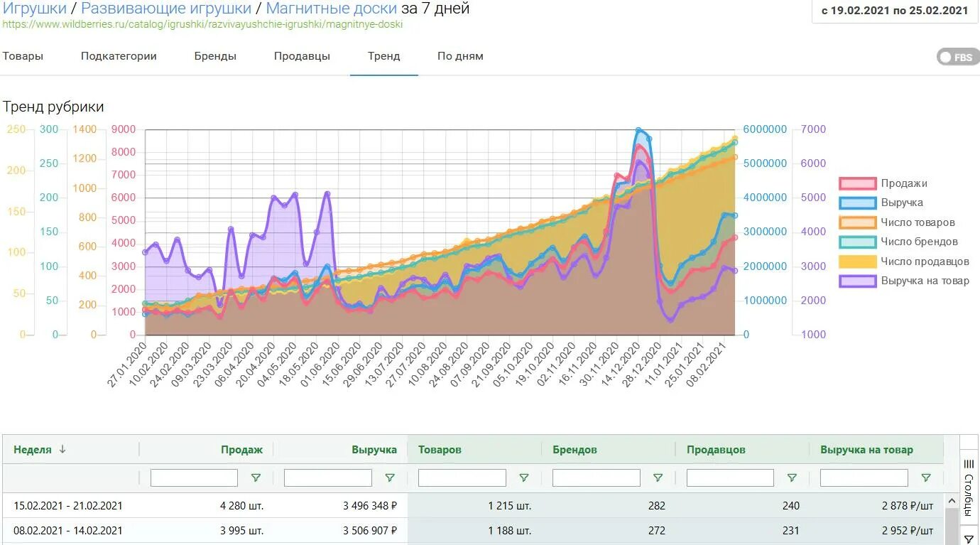Toggle Число товаров series in legend
Viewport: 980px width, 545px height.
coord(897,222)
